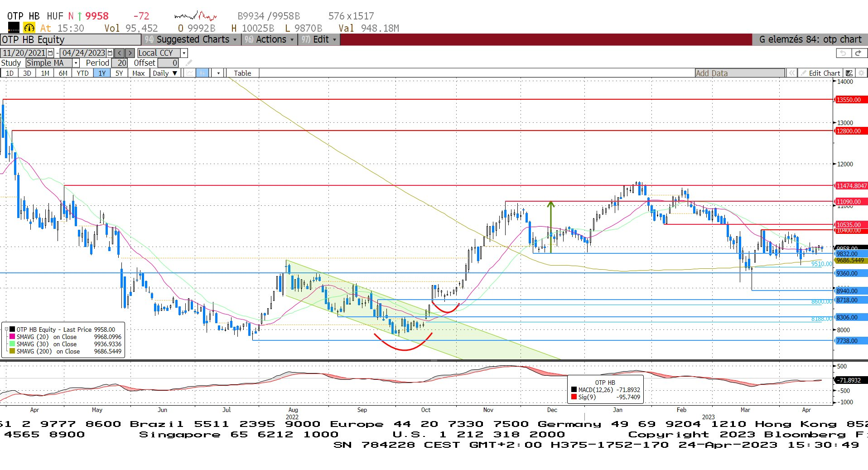Click the 9360.00 blue price label

coord(850,273)
